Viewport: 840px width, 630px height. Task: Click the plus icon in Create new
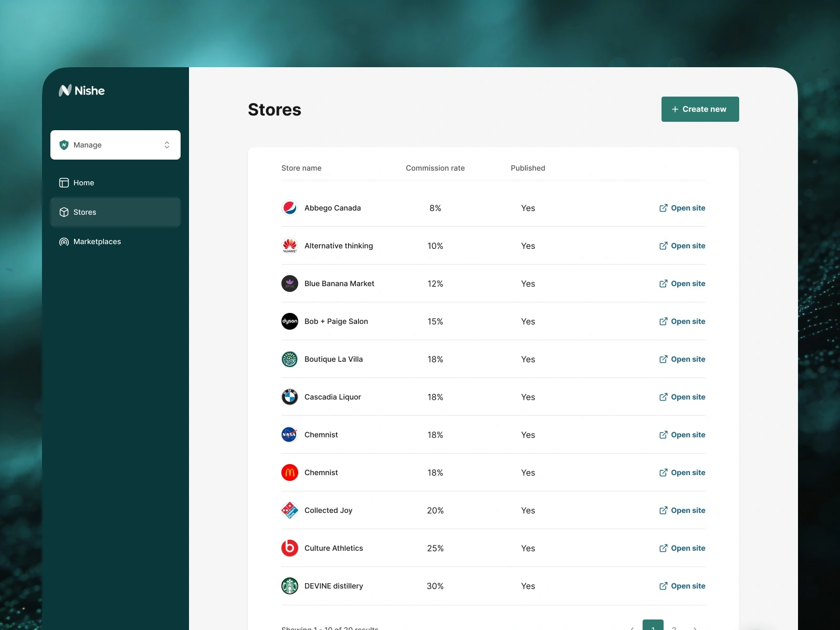pos(675,109)
